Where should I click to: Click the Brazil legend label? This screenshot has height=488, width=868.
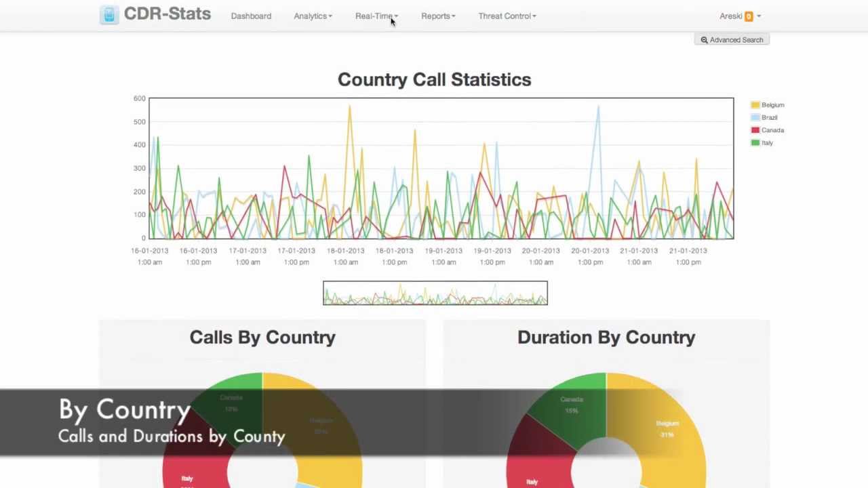[769, 117]
